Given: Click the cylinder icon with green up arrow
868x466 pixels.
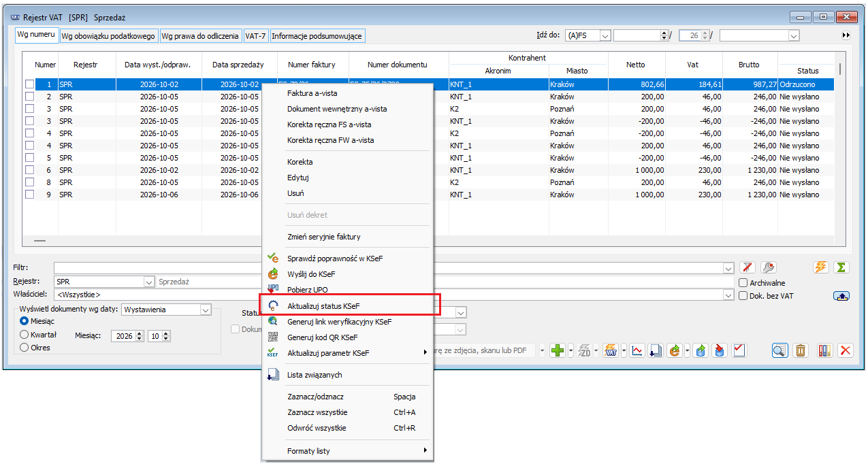Looking at the screenshot, I should 701,350.
